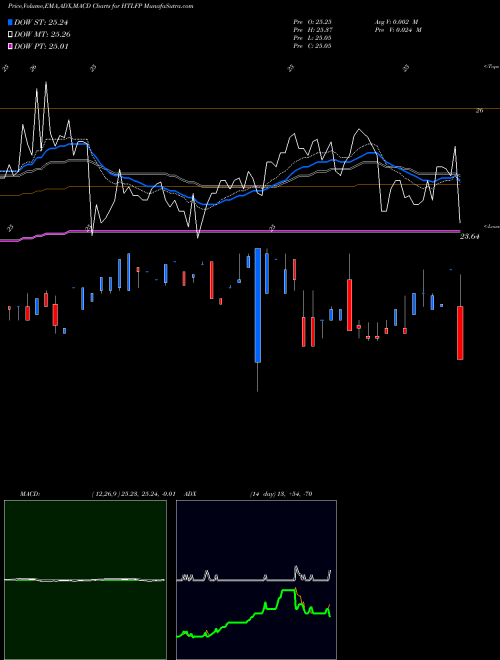Image resolution: width=500 pixels, height=660 pixels.
Task: Click the blue DOW ST legend swatch
Action: click(11, 22)
